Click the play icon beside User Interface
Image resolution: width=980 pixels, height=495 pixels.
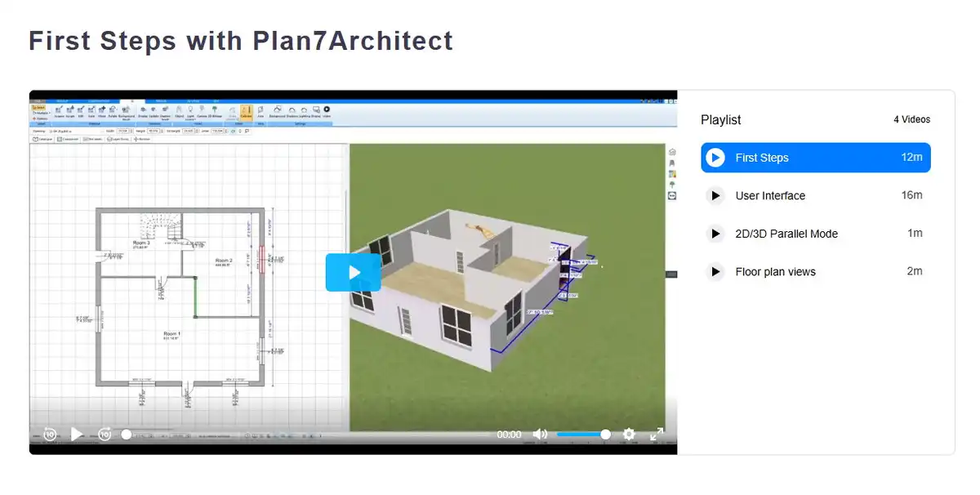715,196
